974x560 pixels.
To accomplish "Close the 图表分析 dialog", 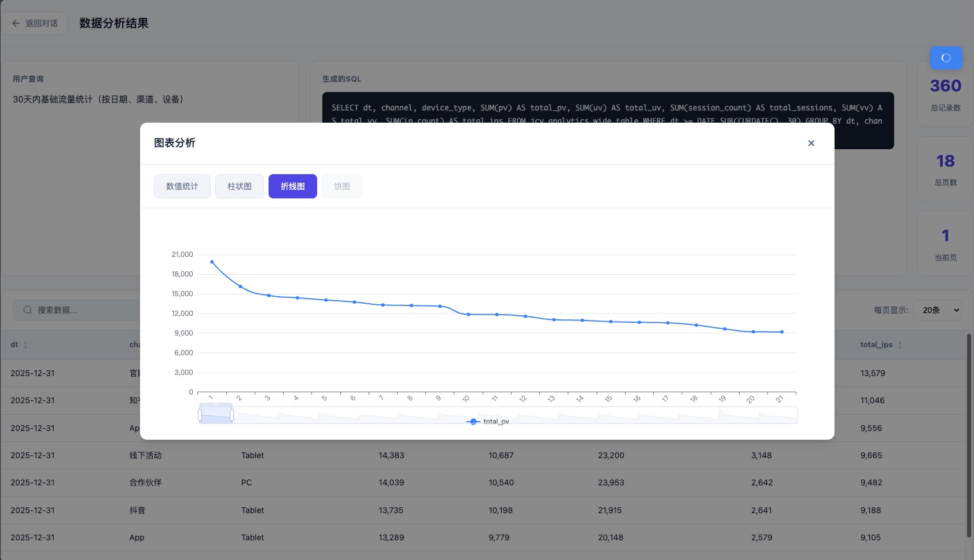I will tap(811, 143).
